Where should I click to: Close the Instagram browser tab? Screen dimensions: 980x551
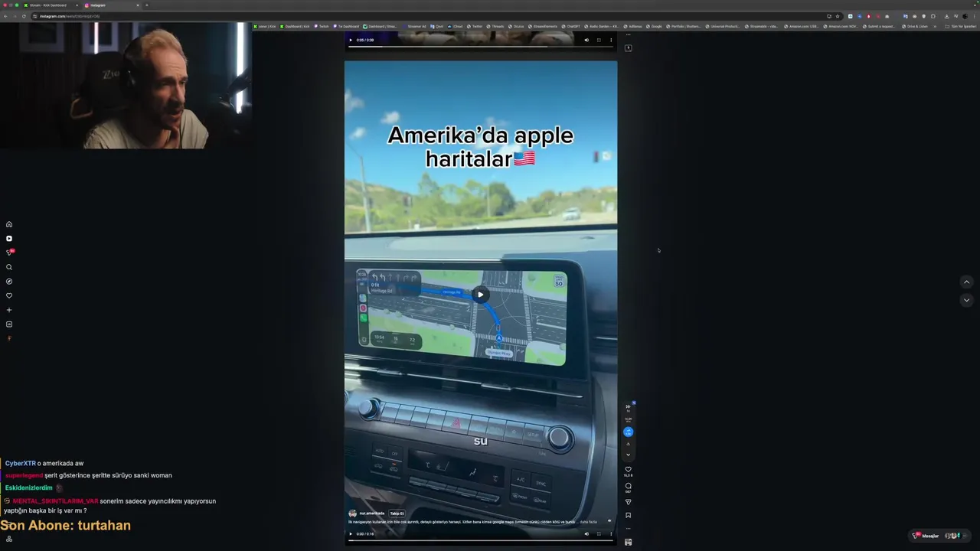tap(137, 5)
